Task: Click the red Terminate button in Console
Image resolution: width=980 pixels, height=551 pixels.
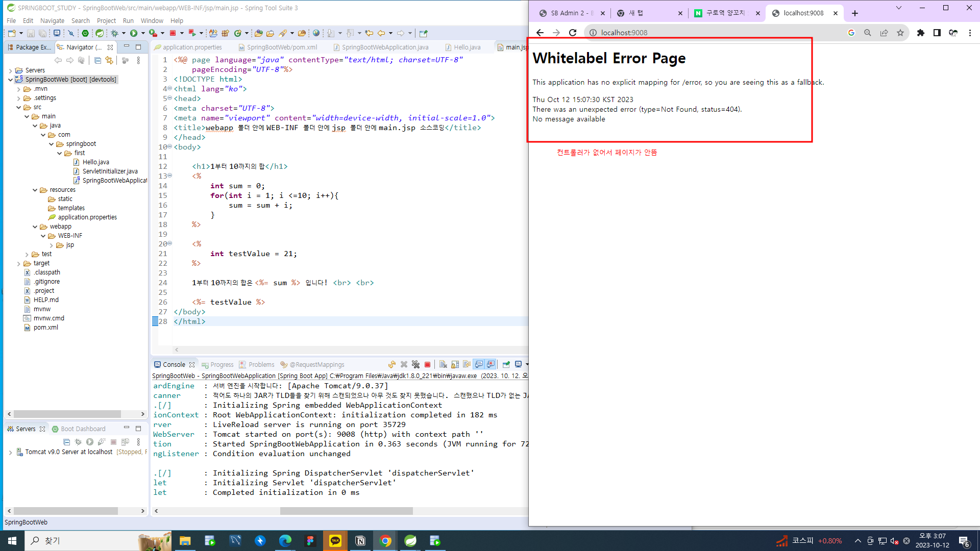Action: pyautogui.click(x=428, y=364)
